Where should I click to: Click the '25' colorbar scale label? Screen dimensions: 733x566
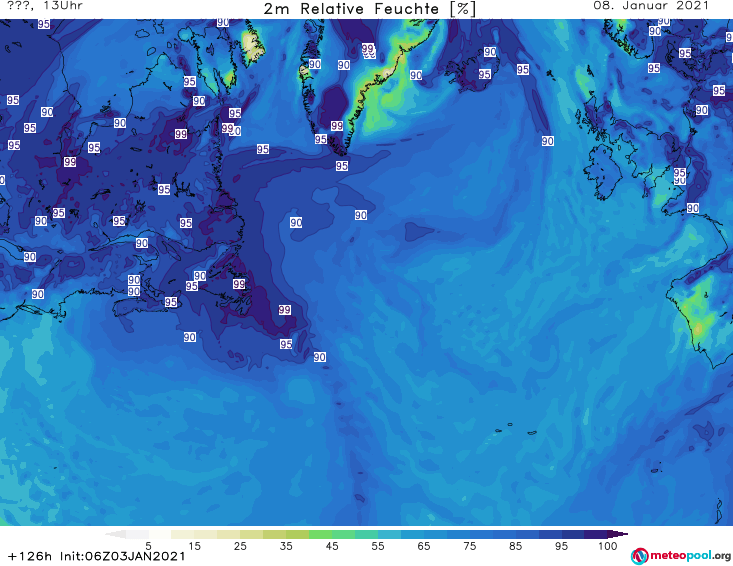pyautogui.click(x=240, y=546)
